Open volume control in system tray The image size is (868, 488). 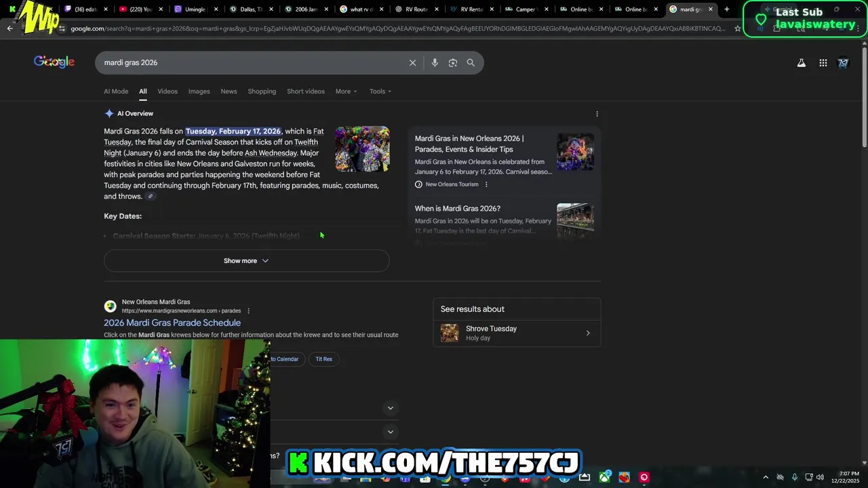coord(820,477)
